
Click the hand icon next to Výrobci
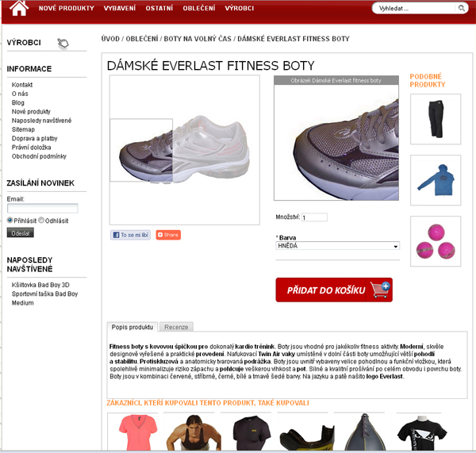click(63, 43)
